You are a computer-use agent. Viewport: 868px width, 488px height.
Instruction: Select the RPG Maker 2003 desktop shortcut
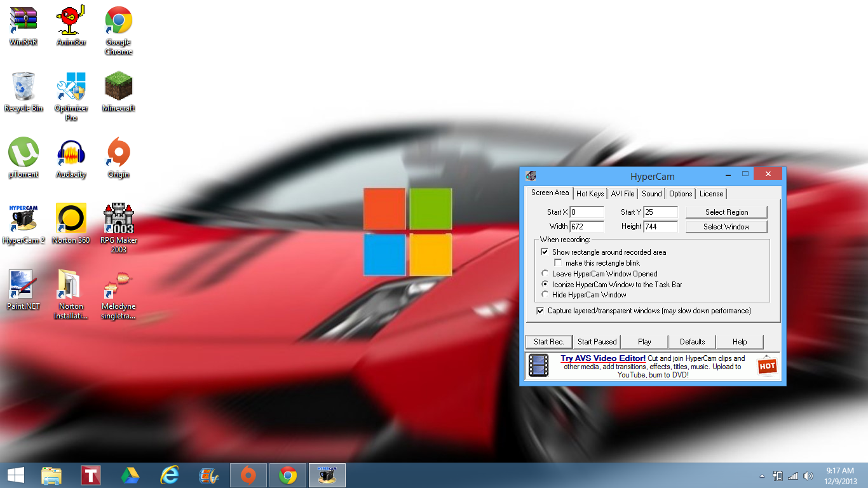(119, 228)
